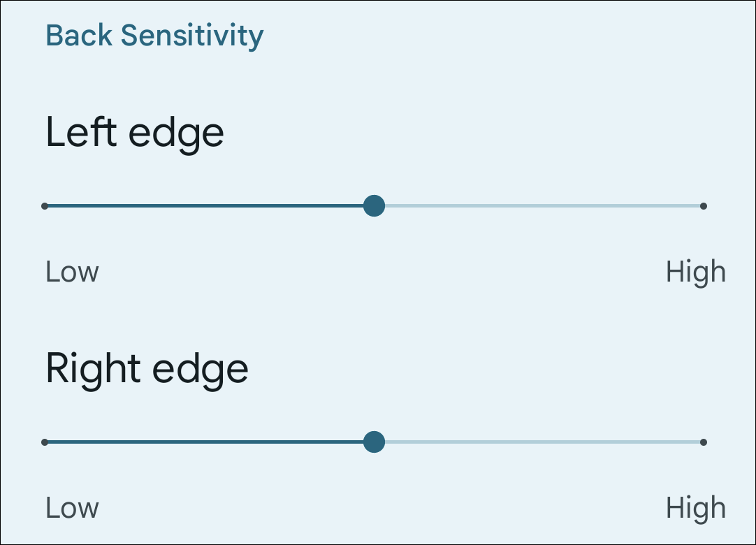Select the rightmost point of Right edge slider
The image size is (756, 545).
coord(704,442)
